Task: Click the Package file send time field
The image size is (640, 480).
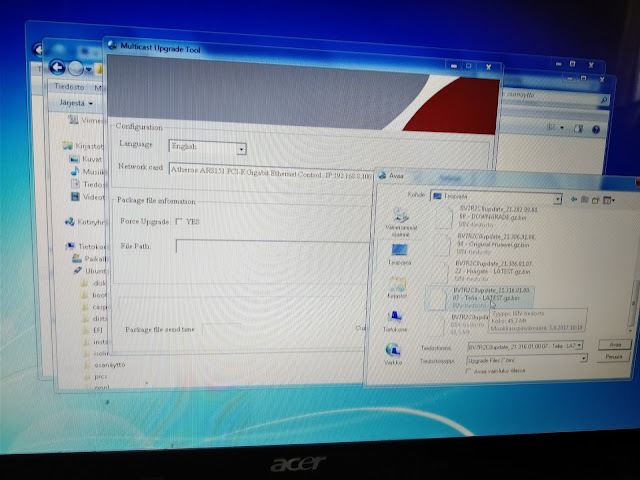Action: [222, 330]
